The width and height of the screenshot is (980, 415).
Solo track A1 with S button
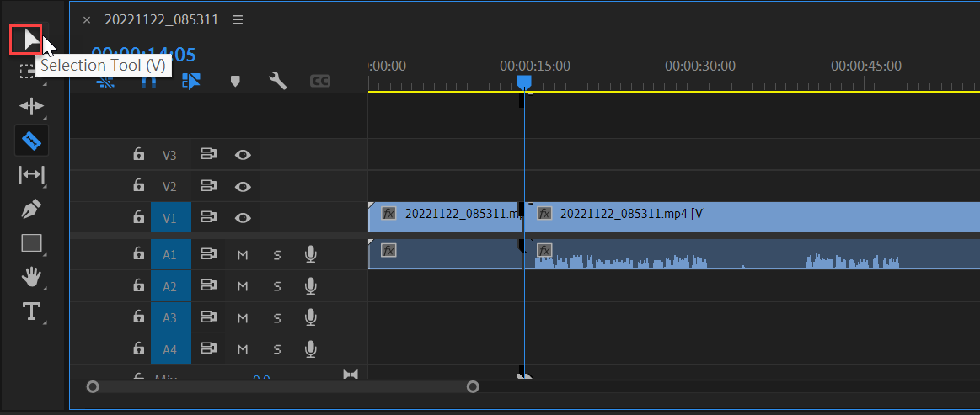pyautogui.click(x=277, y=254)
